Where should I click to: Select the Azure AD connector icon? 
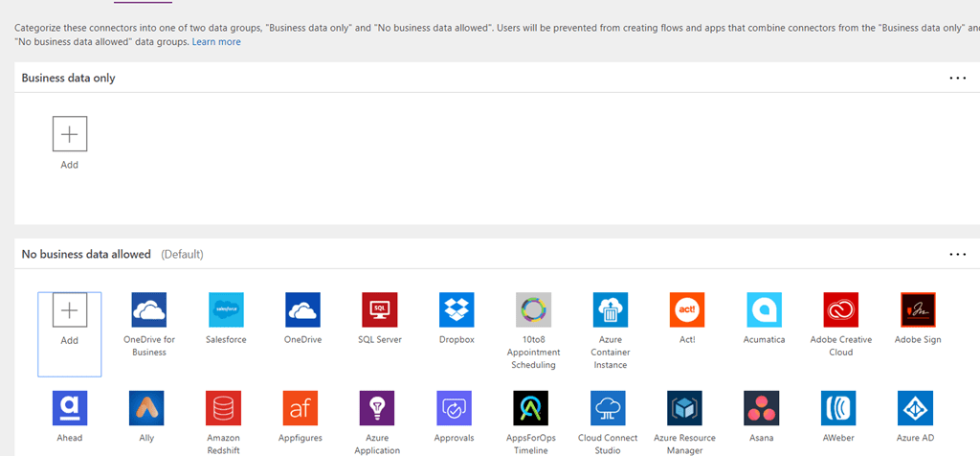click(x=915, y=408)
